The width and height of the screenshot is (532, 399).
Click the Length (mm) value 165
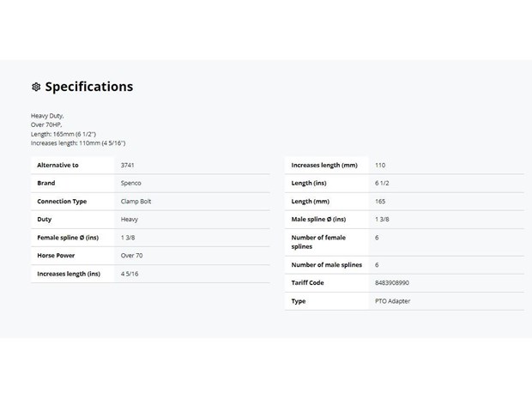pos(380,201)
